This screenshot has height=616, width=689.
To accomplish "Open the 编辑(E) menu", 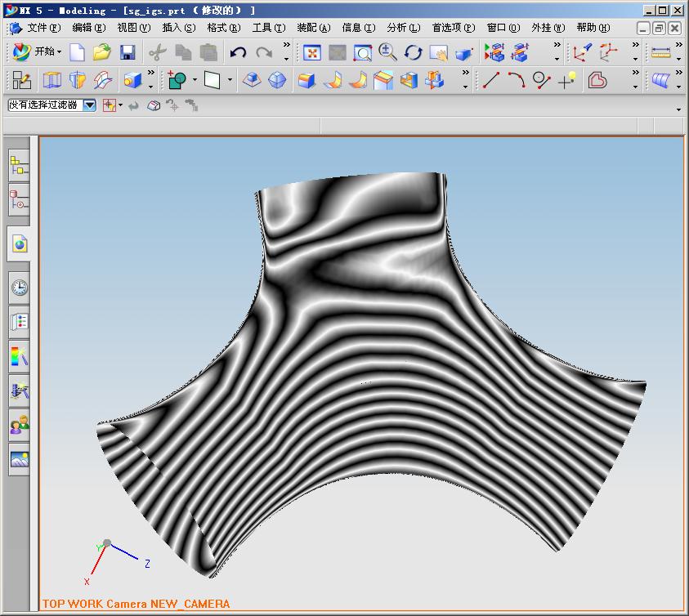I will 89,28.
